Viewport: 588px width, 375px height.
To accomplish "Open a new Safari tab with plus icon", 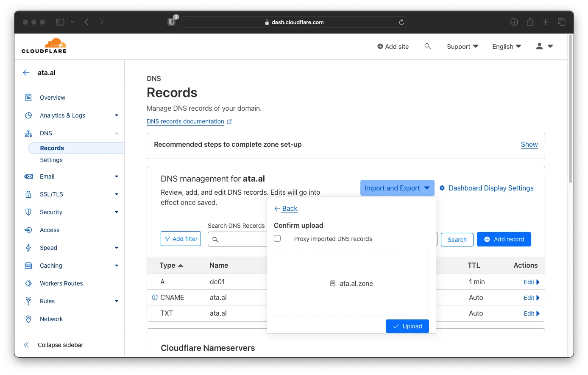I will 546,22.
